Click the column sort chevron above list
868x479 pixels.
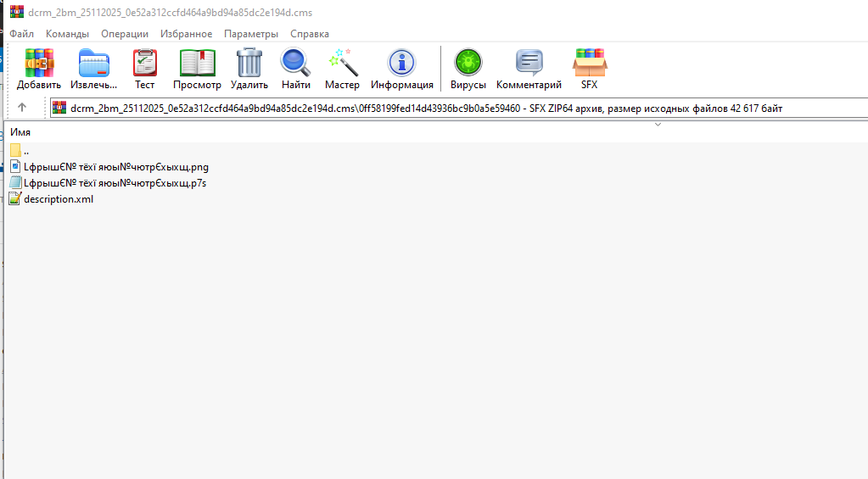point(658,125)
